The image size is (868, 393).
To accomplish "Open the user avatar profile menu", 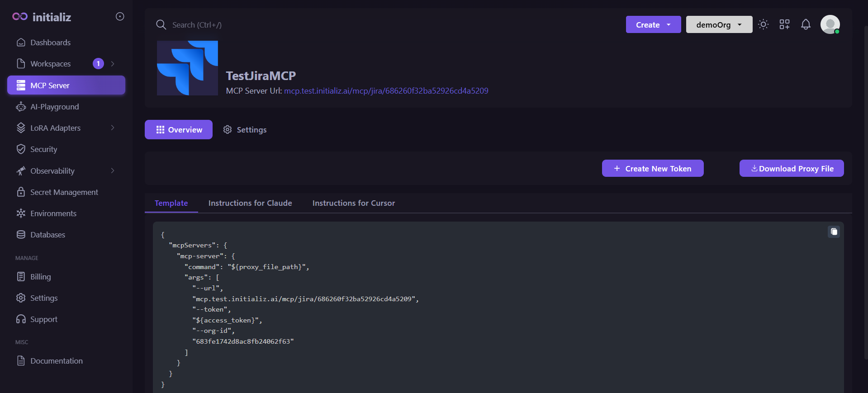I will (830, 24).
